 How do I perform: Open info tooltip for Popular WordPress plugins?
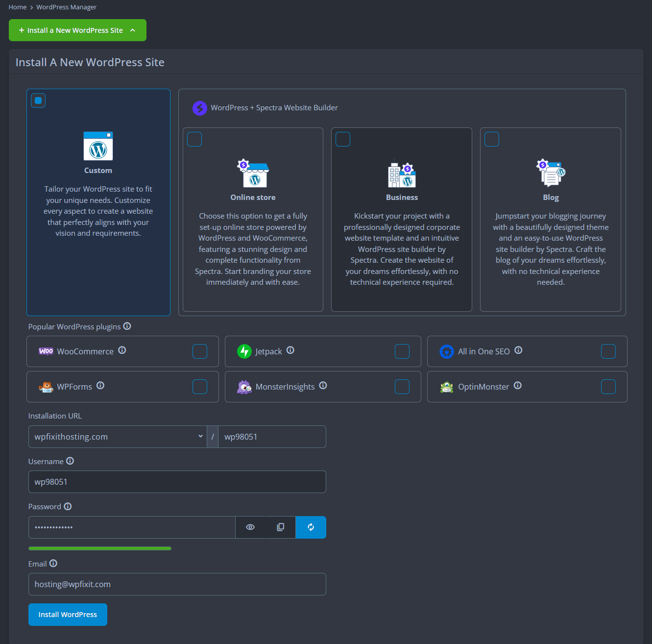pos(127,326)
